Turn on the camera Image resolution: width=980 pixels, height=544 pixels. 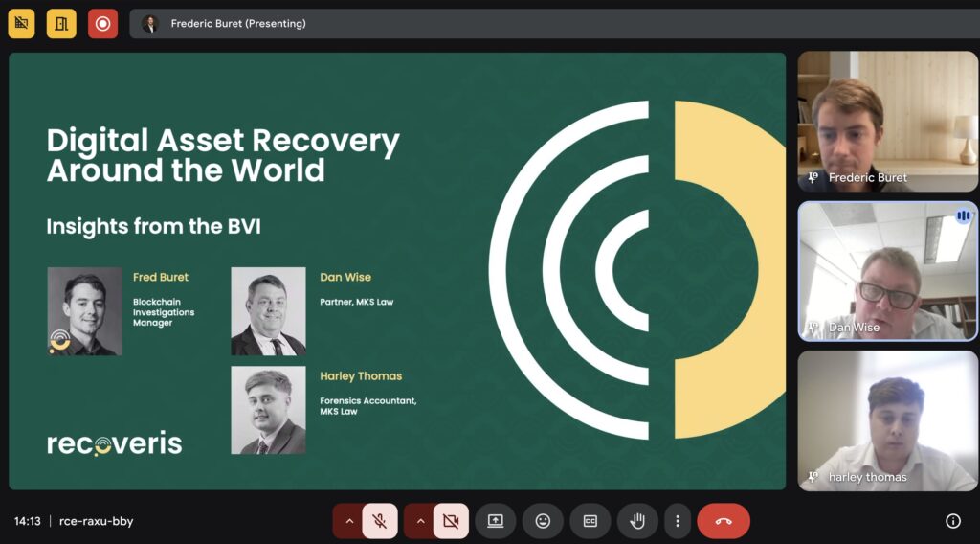coord(451,521)
